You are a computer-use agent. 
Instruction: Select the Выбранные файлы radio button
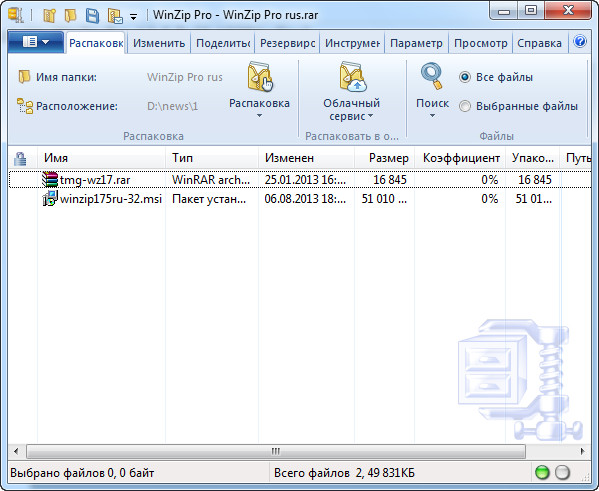pos(465,106)
